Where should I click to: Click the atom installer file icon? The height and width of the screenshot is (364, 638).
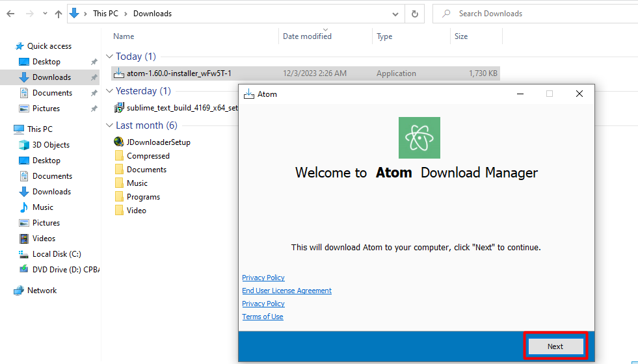pos(119,73)
